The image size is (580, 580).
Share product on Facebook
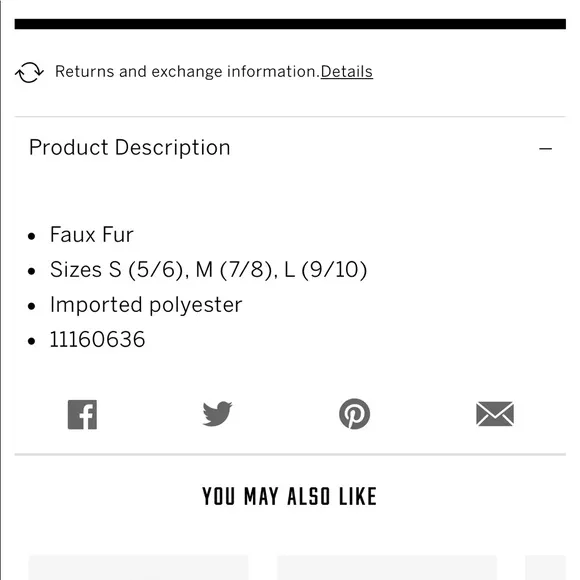pos(82,414)
